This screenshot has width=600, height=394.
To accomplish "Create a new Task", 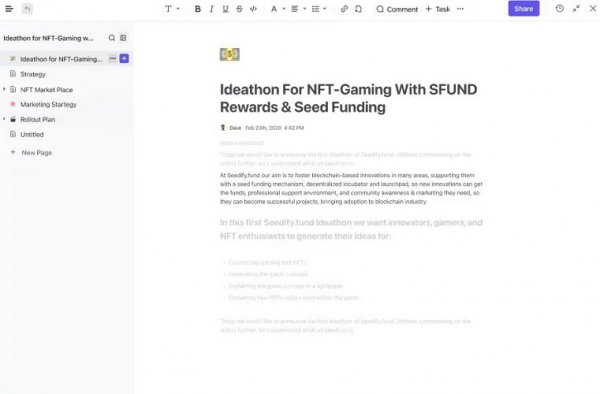I will [438, 9].
